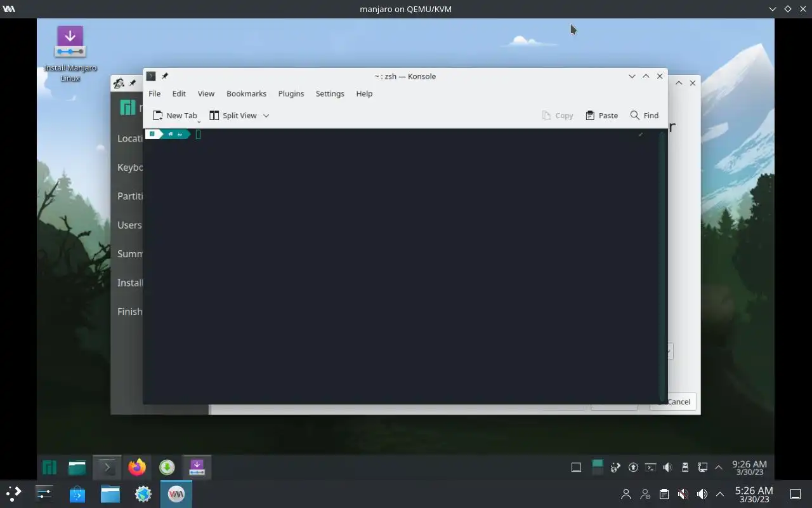This screenshot has height=508, width=812.
Task: Toggle the pin icon in Konsole title bar
Action: [165, 76]
